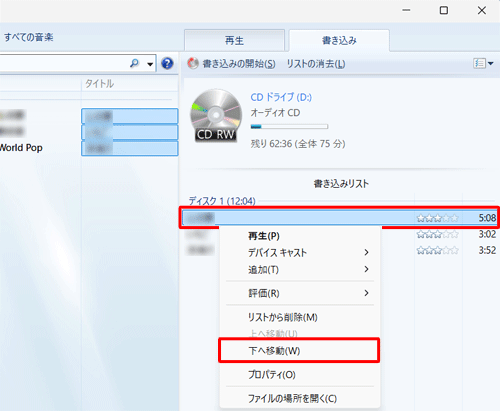500x411 pixels.
Task: Open the 評価(R) submenu
Action: 264,293
